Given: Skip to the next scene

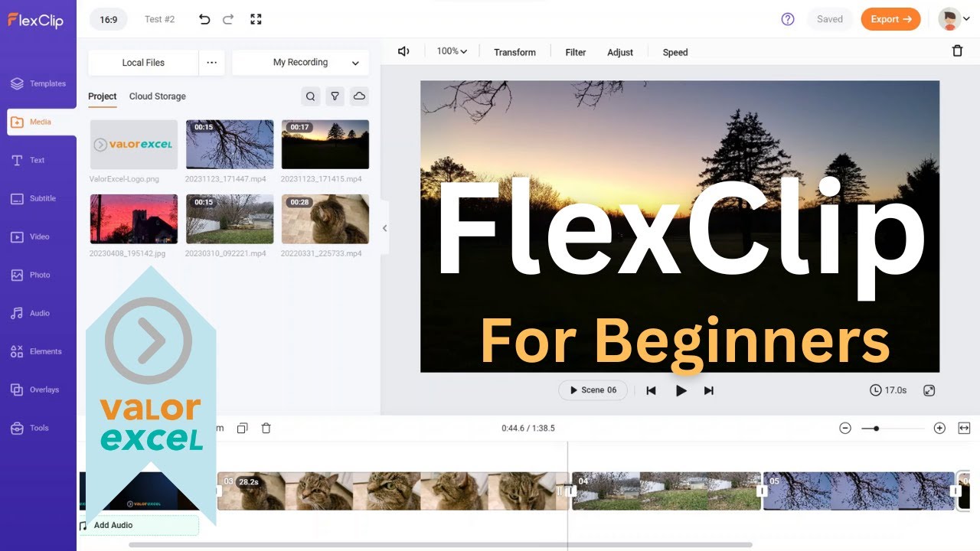Looking at the screenshot, I should click(709, 390).
